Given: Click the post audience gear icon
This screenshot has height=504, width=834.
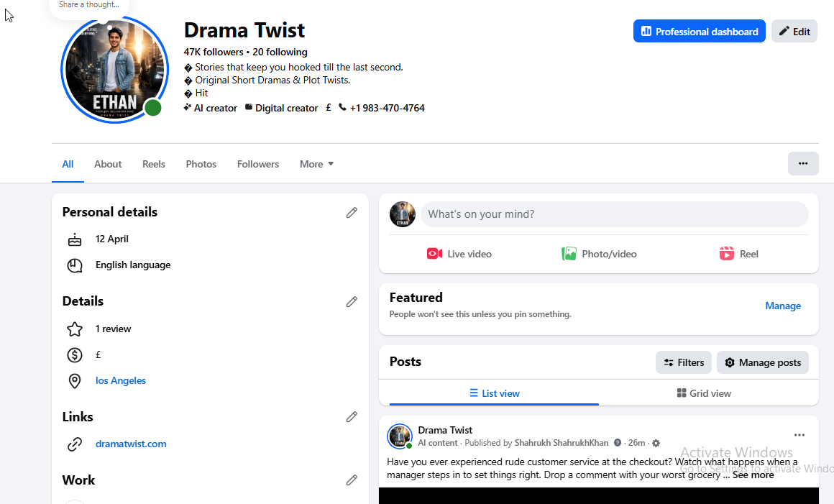Looking at the screenshot, I should pos(656,443).
